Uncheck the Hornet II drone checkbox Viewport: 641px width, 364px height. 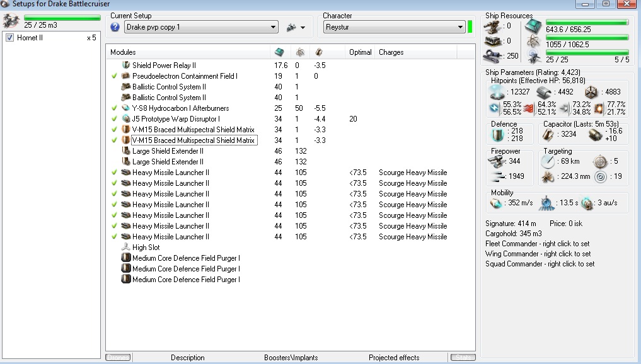pos(10,38)
